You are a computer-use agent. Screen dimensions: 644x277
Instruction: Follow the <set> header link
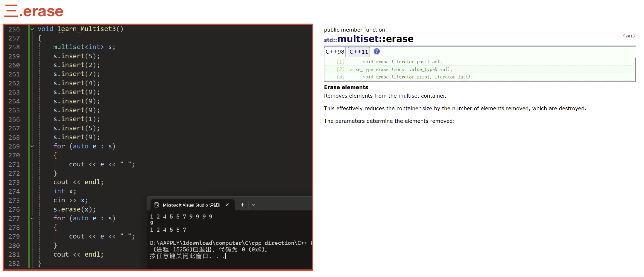629,36
